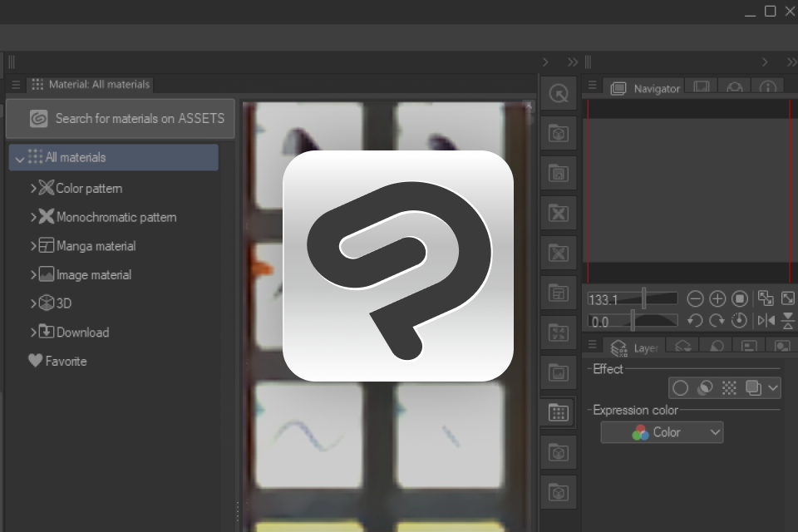This screenshot has height=532, width=798.
Task: Select the Material: All materials tab
Action: (91, 85)
